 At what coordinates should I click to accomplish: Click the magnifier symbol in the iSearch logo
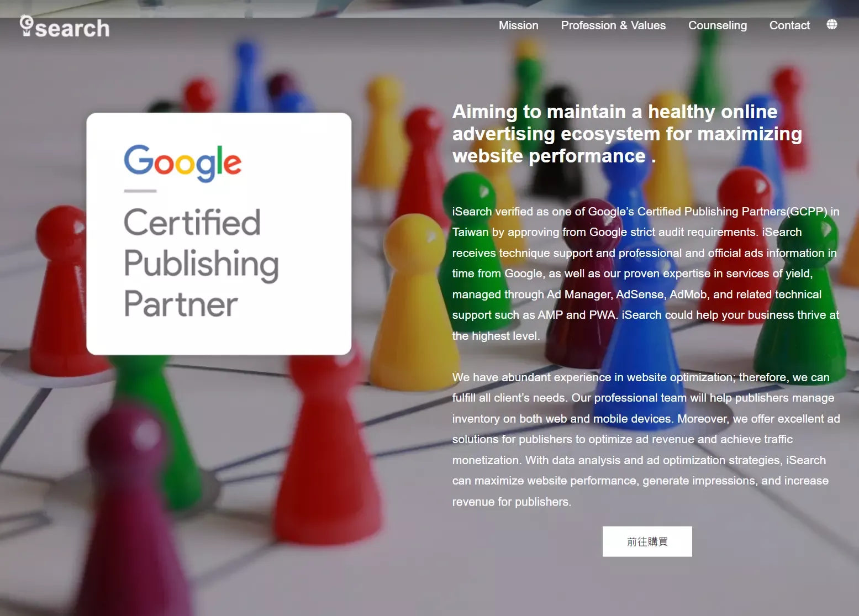click(27, 25)
